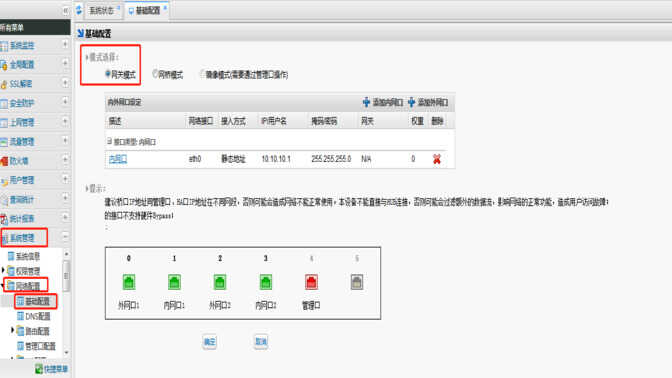Open SSL解密 menu section
The height and width of the screenshot is (378, 672).
click(x=21, y=84)
